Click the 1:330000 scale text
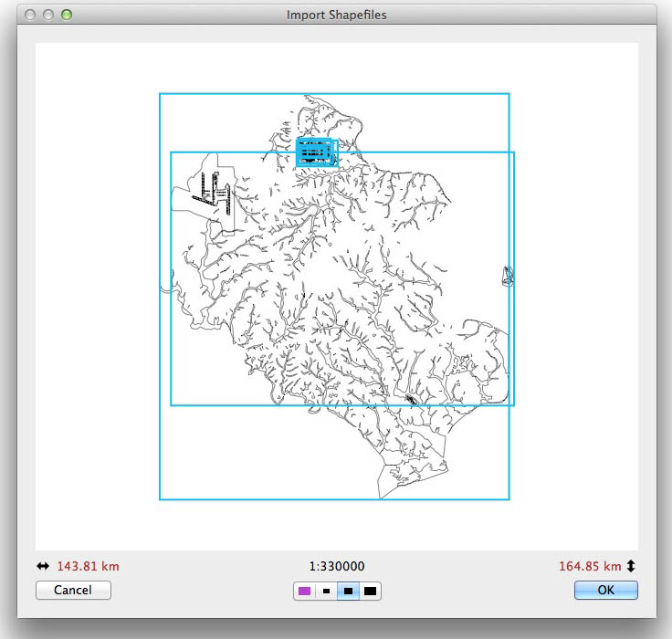 [x=337, y=566]
